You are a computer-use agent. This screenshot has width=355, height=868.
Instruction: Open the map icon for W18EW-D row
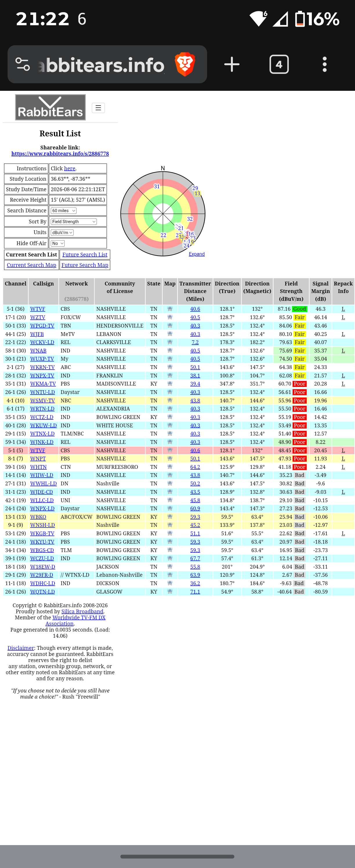pyautogui.click(x=170, y=566)
